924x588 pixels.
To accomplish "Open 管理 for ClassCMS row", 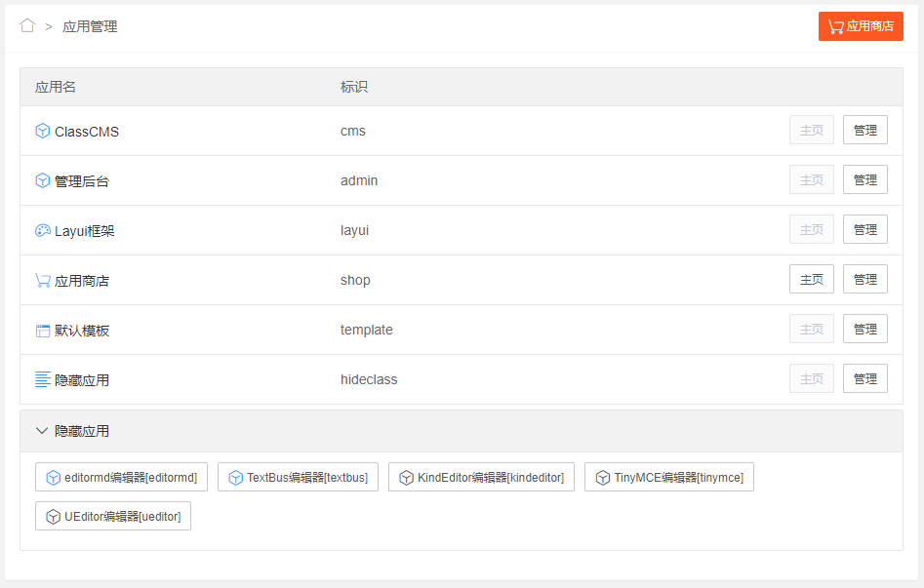I will click(x=865, y=130).
